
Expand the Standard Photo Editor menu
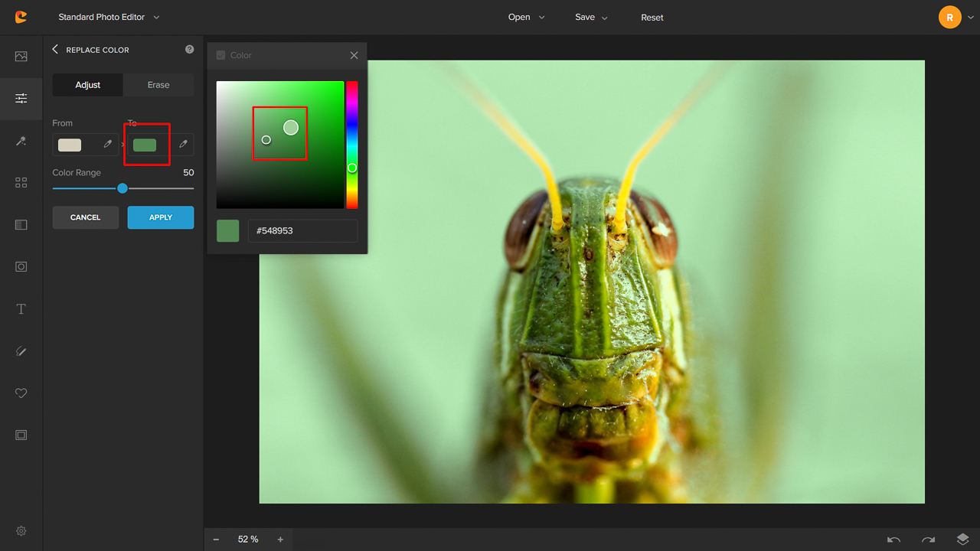pos(109,17)
